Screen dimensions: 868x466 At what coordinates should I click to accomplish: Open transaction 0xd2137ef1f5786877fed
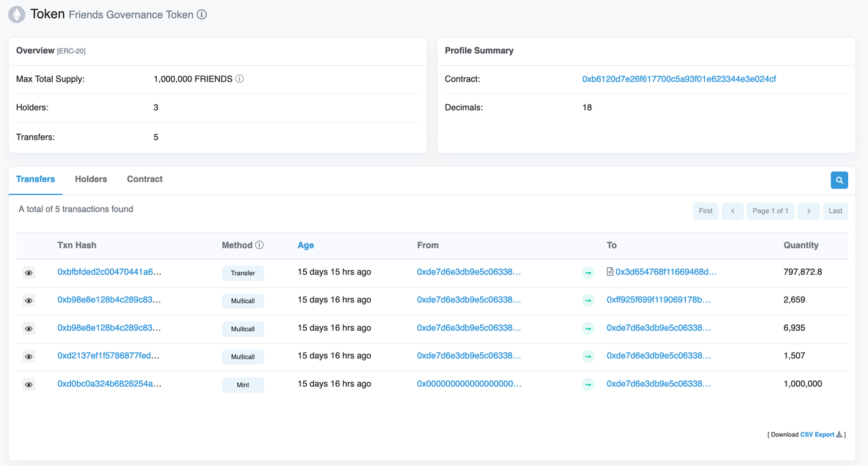[x=108, y=356]
